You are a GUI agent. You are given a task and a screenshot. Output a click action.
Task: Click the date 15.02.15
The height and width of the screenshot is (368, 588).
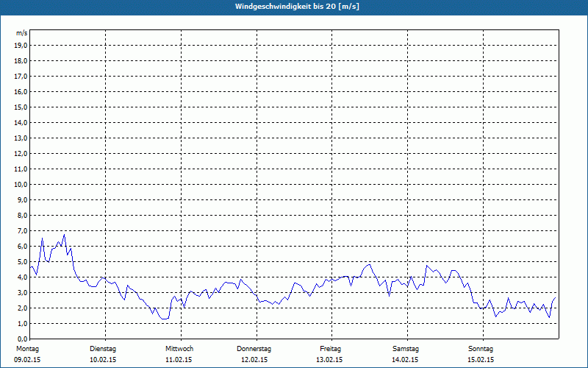pyautogui.click(x=481, y=360)
